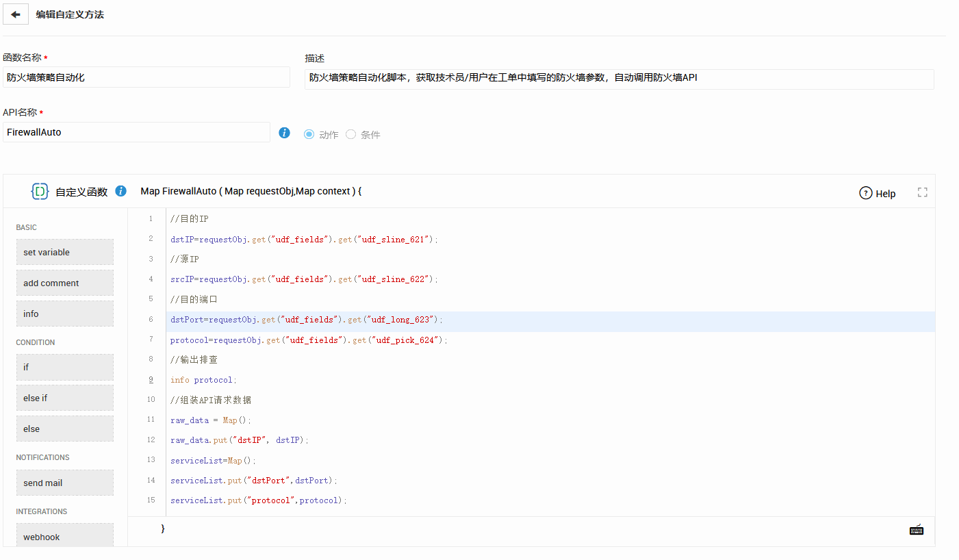Click the 描述 text field

(x=619, y=79)
